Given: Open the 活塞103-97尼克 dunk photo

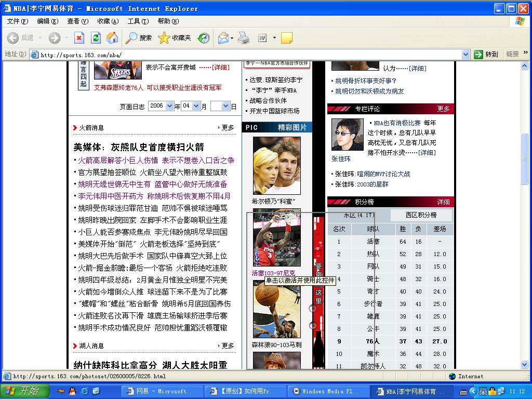Looking at the screenshot, I should point(277,237).
